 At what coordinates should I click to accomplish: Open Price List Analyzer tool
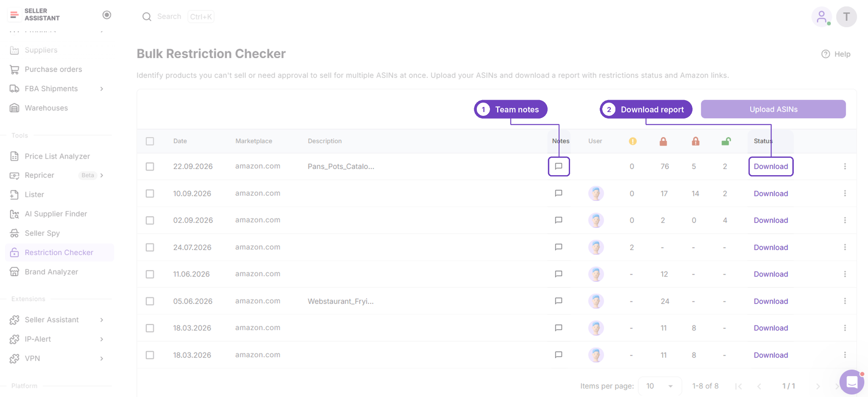(57, 157)
